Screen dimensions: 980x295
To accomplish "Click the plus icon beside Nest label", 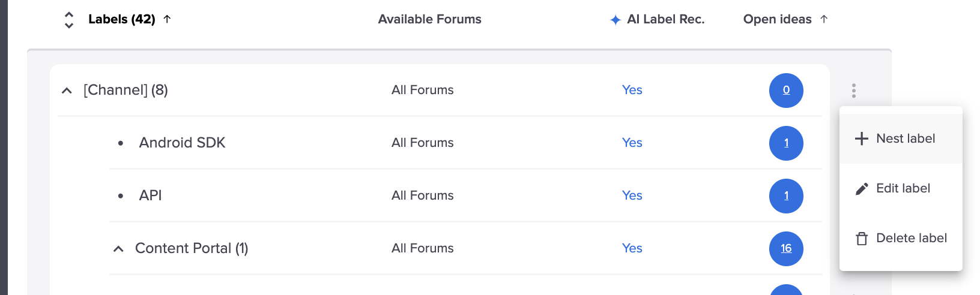I will pyautogui.click(x=862, y=139).
